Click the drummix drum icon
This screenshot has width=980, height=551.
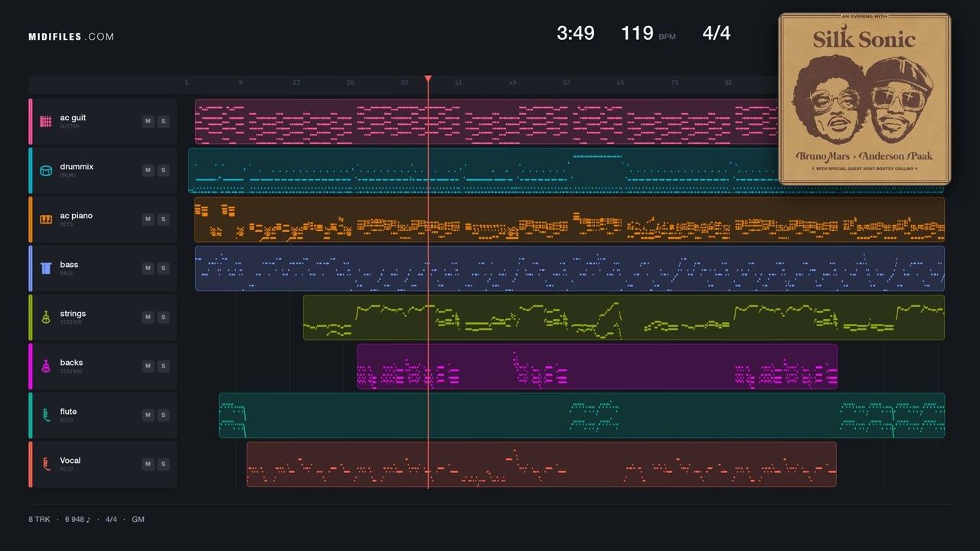click(x=46, y=170)
